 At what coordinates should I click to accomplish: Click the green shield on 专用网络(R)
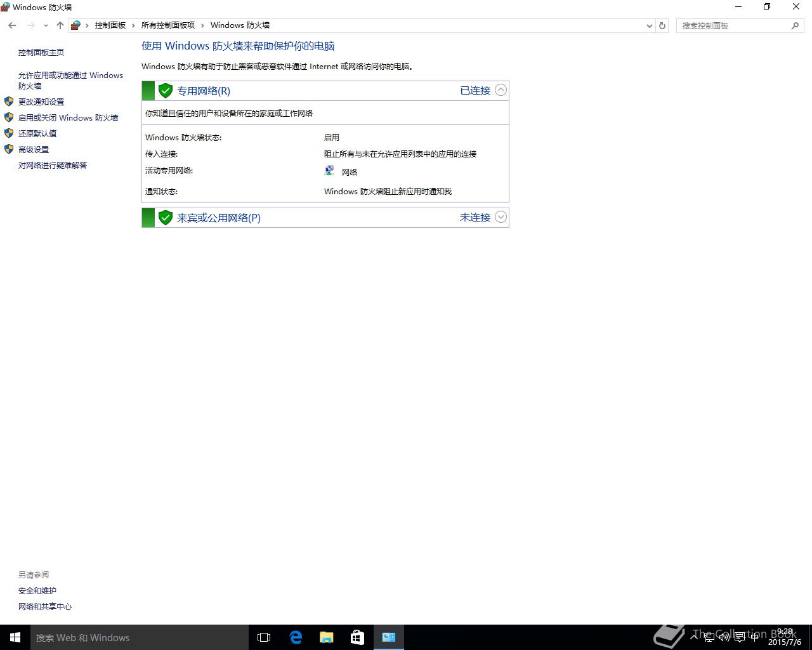click(166, 91)
